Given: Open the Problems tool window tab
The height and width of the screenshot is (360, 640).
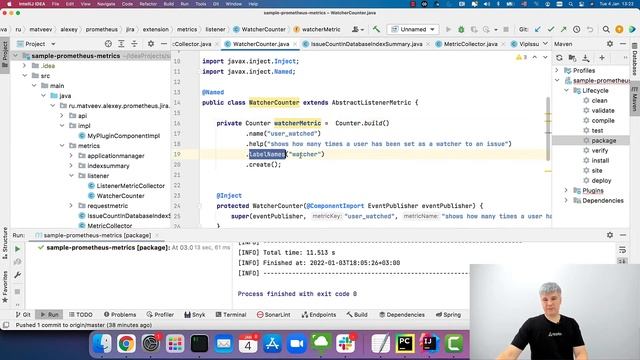Looking at the screenshot, I should click(120, 315).
